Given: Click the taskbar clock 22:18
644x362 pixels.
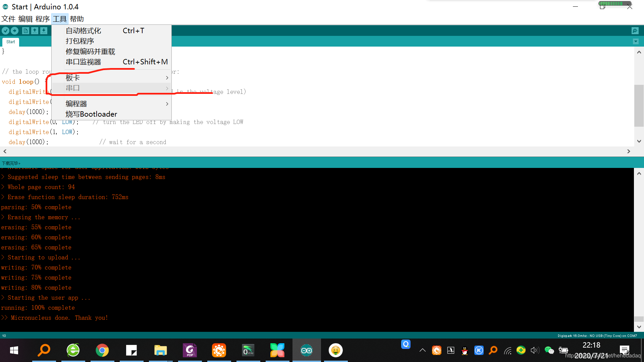Looking at the screenshot, I should (591, 345).
